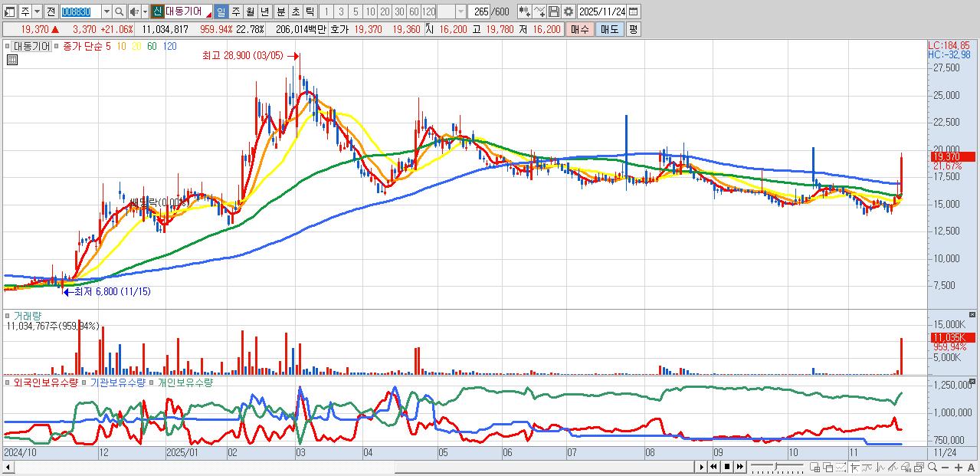Click the rewind control at the bottom
Viewport: 980px width, 476px height.
(x=713, y=467)
